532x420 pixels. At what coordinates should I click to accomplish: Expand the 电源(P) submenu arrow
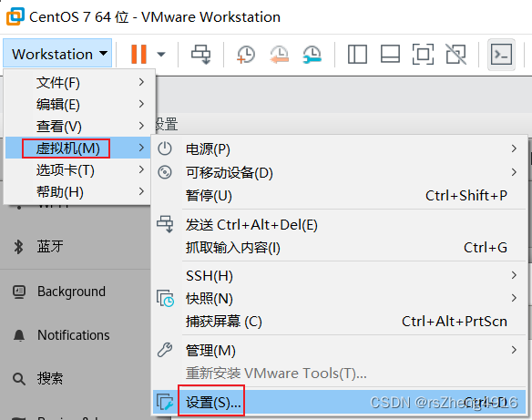pyautogui.click(x=514, y=149)
